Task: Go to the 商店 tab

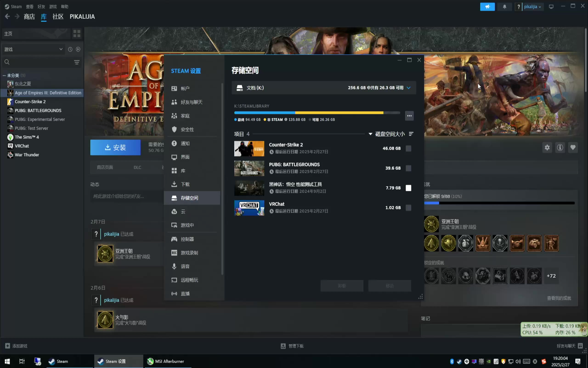Action: [29, 16]
